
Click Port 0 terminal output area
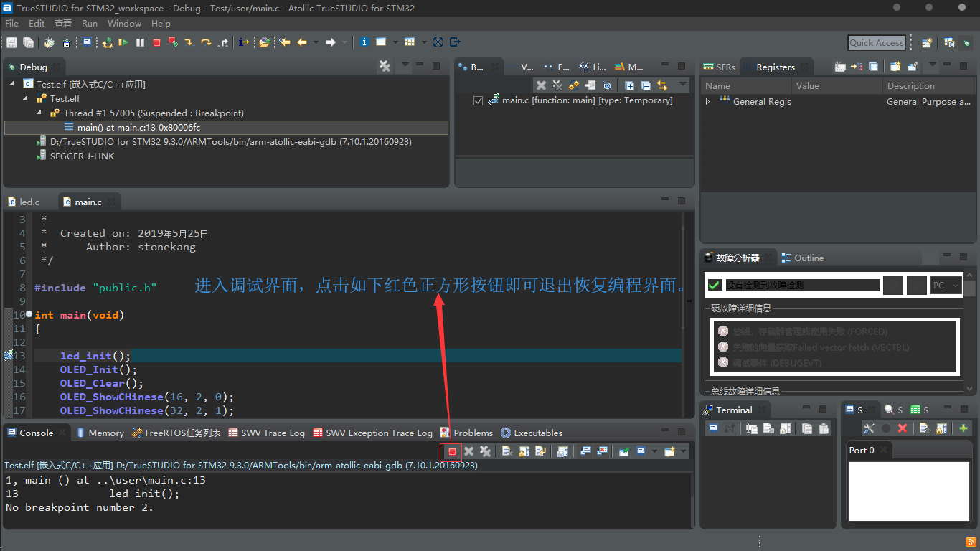click(909, 491)
